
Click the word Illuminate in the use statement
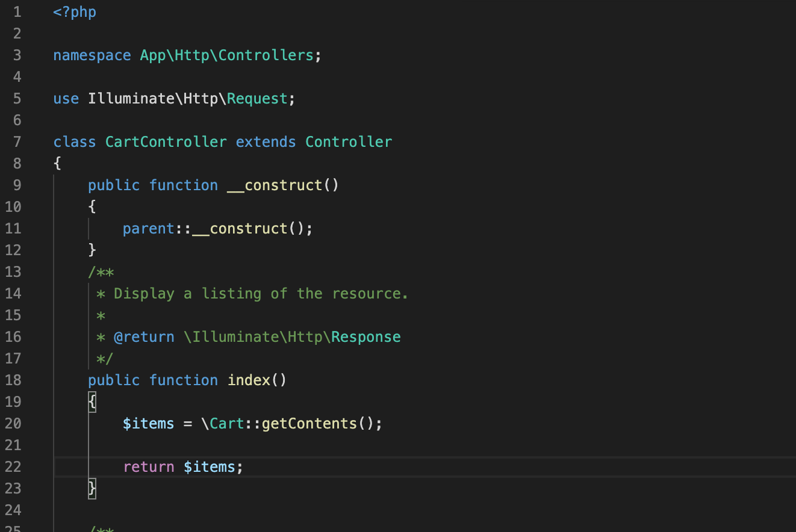point(131,99)
